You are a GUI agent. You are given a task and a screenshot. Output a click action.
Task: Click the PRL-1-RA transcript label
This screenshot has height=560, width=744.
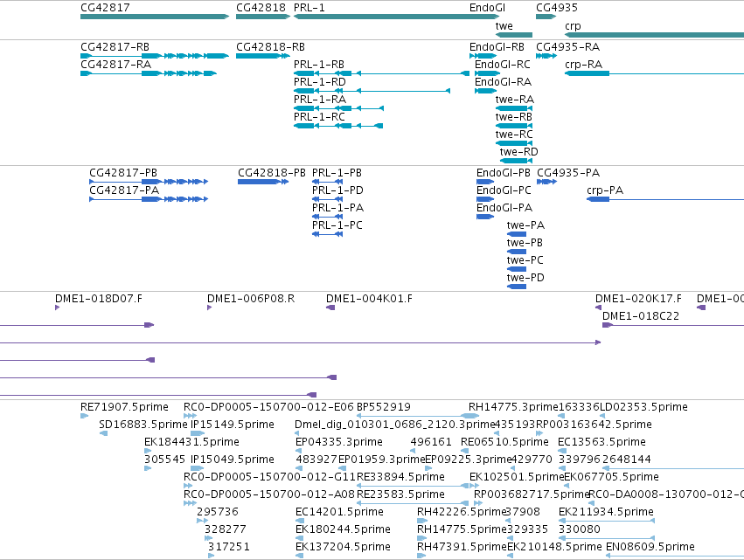click(x=320, y=100)
